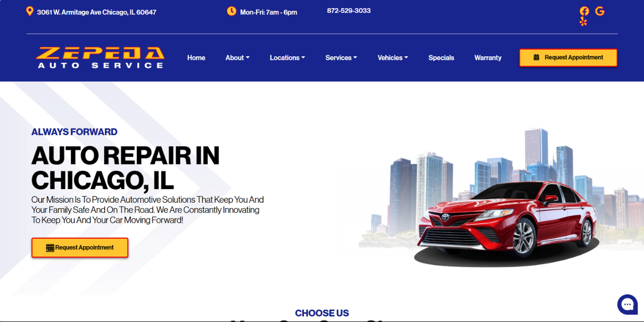Expand the Services dropdown menu
644x322 pixels.
coord(341,57)
